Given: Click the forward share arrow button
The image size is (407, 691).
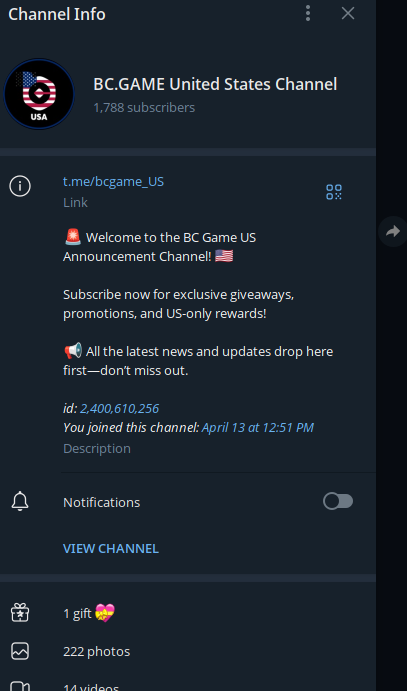Looking at the screenshot, I should pyautogui.click(x=392, y=231).
